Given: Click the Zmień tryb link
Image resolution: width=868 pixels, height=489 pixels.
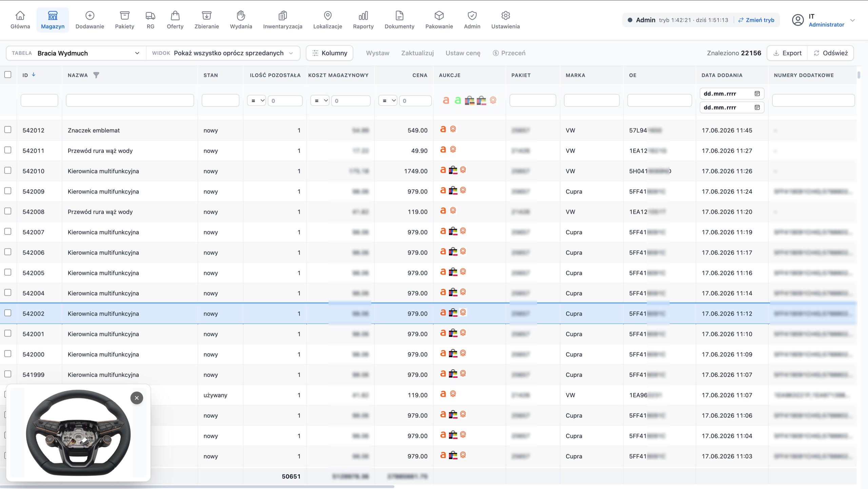Looking at the screenshot, I should 756,20.
